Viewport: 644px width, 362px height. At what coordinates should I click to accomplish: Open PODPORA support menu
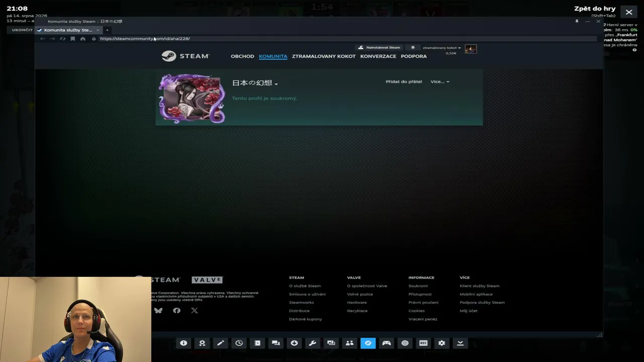414,56
